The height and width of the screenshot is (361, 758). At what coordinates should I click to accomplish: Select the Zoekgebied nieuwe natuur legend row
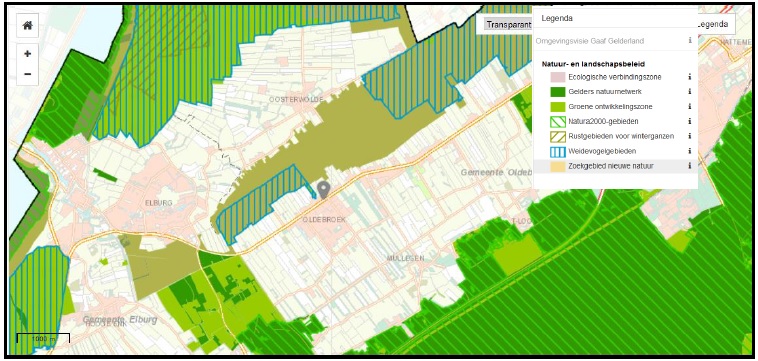(615, 166)
